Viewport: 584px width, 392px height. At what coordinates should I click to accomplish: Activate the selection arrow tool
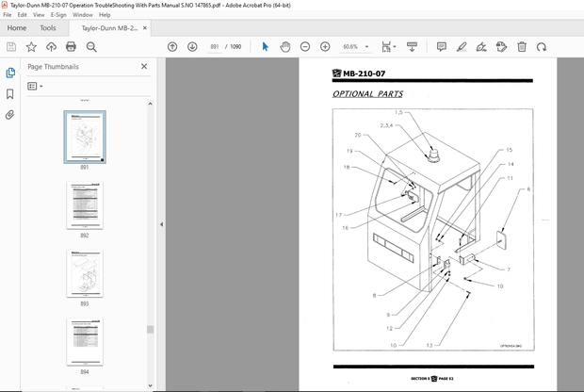266,46
